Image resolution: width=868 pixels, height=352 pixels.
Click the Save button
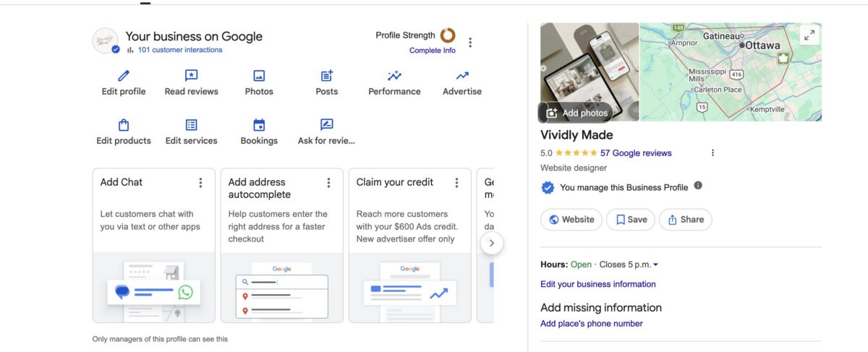pos(631,220)
